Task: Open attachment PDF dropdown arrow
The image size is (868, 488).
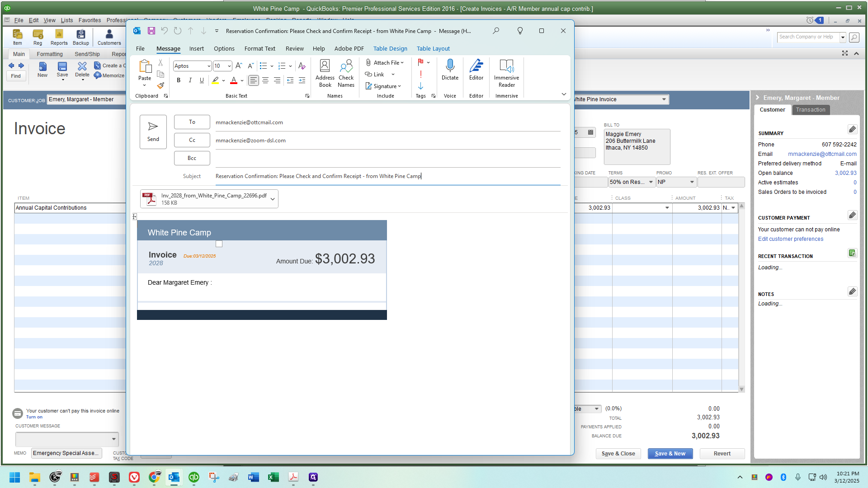Action: pyautogui.click(x=272, y=199)
